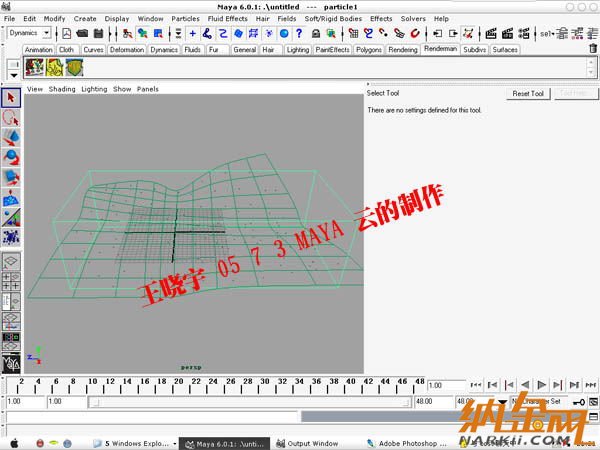The image size is (600, 450).
Task: Select the arrow Select tool
Action: tap(11, 98)
